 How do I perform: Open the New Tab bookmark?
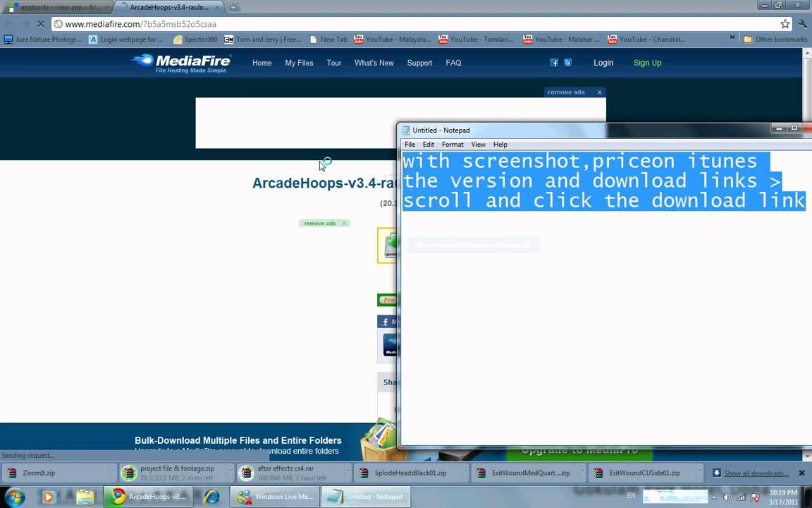click(328, 40)
